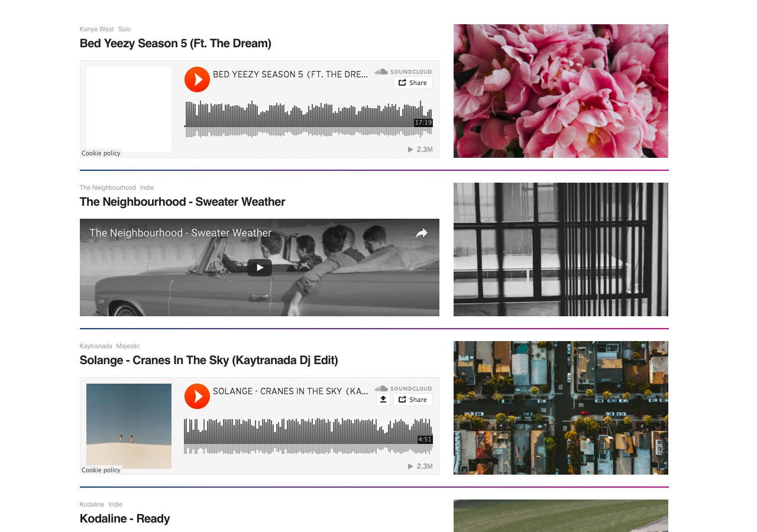Open the Kodaline - Ready heading
Screen dimensions: 757x532
125,518
